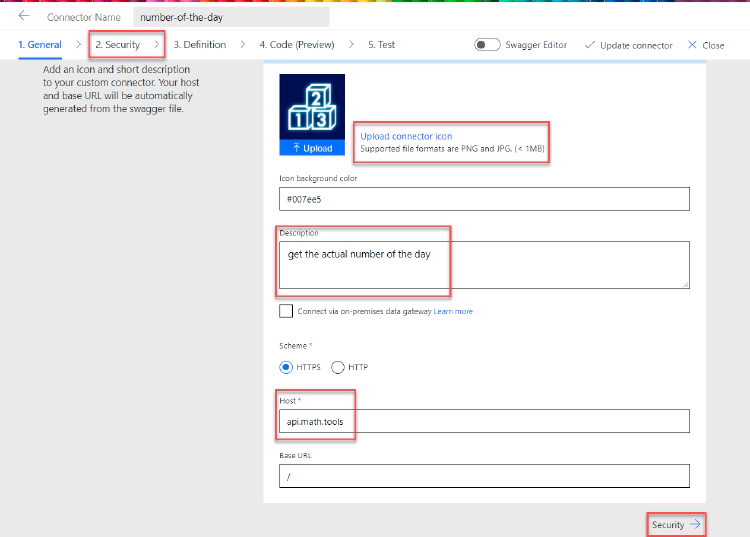
Task: Click the Update connector label
Action: coord(636,45)
